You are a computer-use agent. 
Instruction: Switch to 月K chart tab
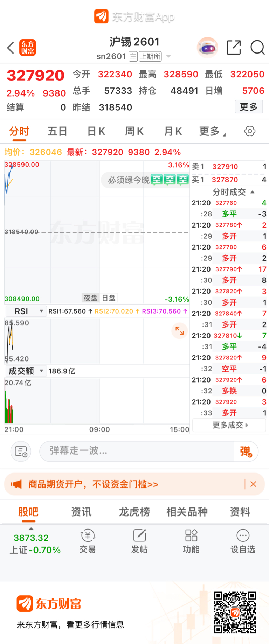pos(173,131)
